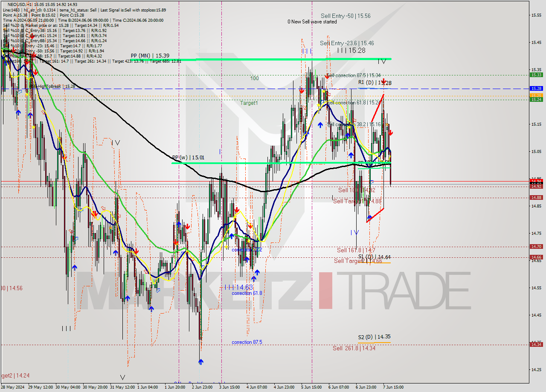Click the '1 Jun 20:00' time axis label

(175, 387)
